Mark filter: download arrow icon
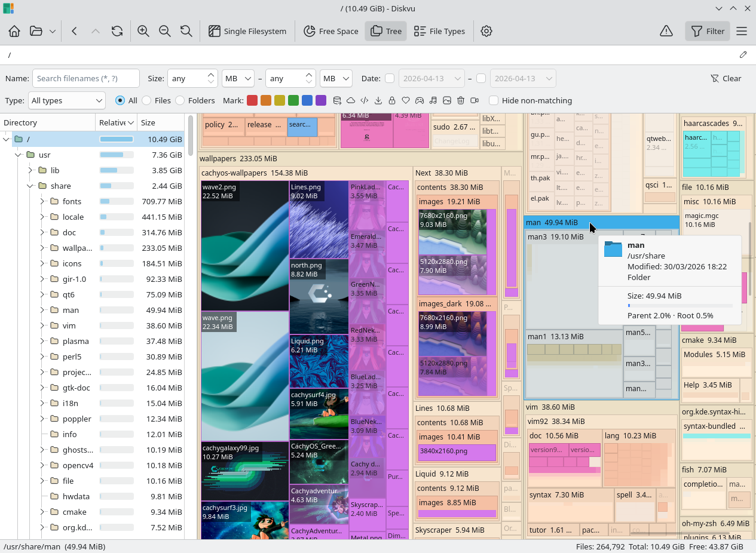Image resolution: width=756 pixels, height=553 pixels. [x=378, y=100]
